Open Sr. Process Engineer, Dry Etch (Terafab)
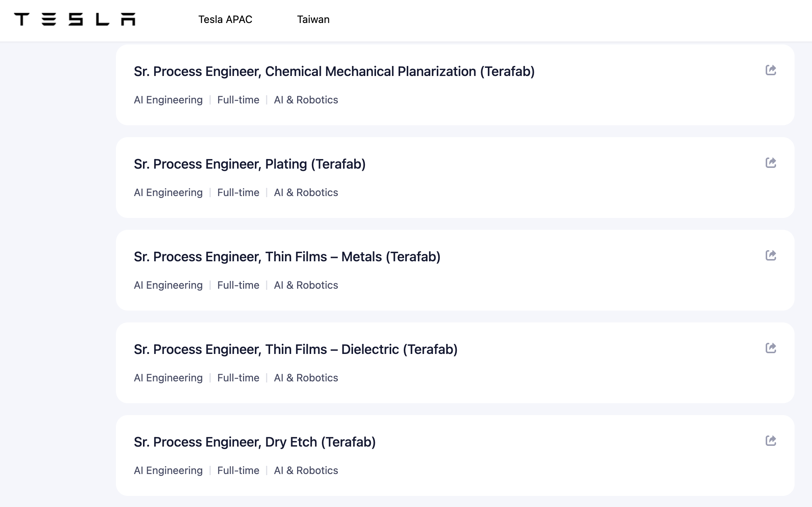Screen dimensions: 812x507 coord(255,442)
